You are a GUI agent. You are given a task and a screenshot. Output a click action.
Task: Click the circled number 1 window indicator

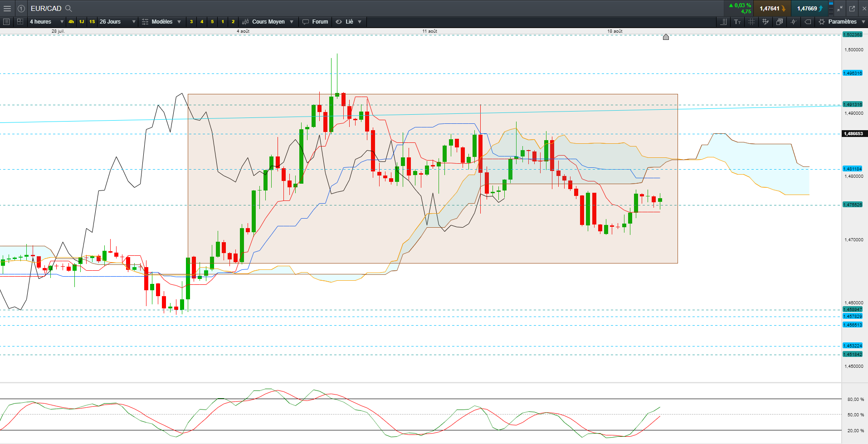click(21, 9)
